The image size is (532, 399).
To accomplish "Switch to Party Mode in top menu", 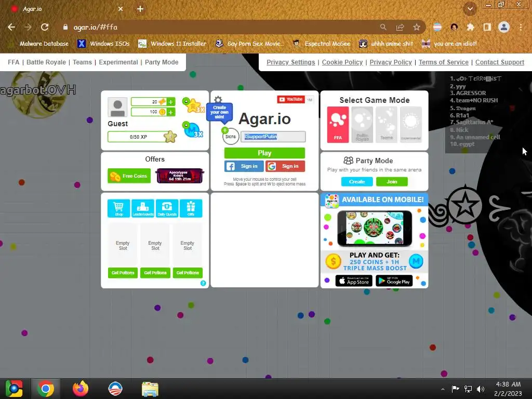I will 162,62.
